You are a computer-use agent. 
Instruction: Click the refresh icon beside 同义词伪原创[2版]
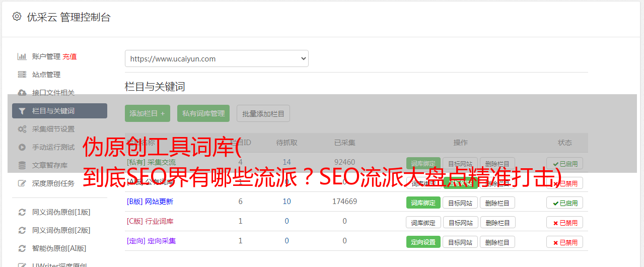click(22, 230)
